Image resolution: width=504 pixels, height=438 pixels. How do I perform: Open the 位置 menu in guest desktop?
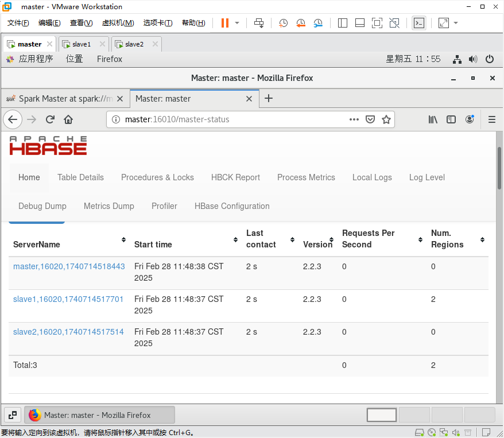tap(74, 59)
